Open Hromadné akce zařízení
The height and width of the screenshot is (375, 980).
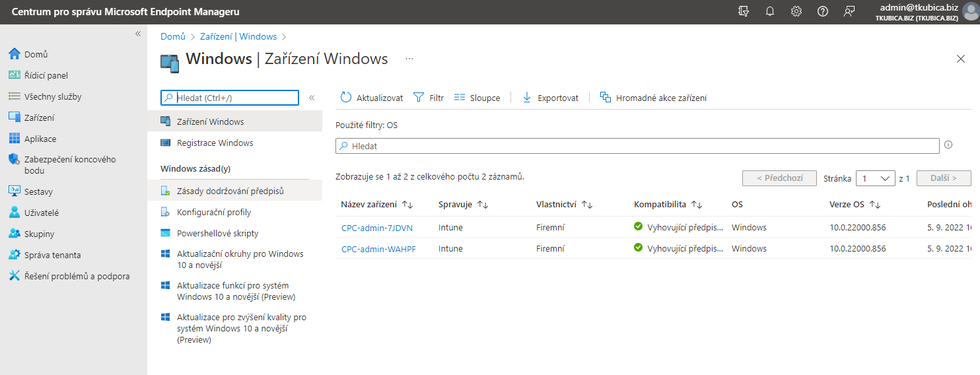pyautogui.click(x=653, y=98)
